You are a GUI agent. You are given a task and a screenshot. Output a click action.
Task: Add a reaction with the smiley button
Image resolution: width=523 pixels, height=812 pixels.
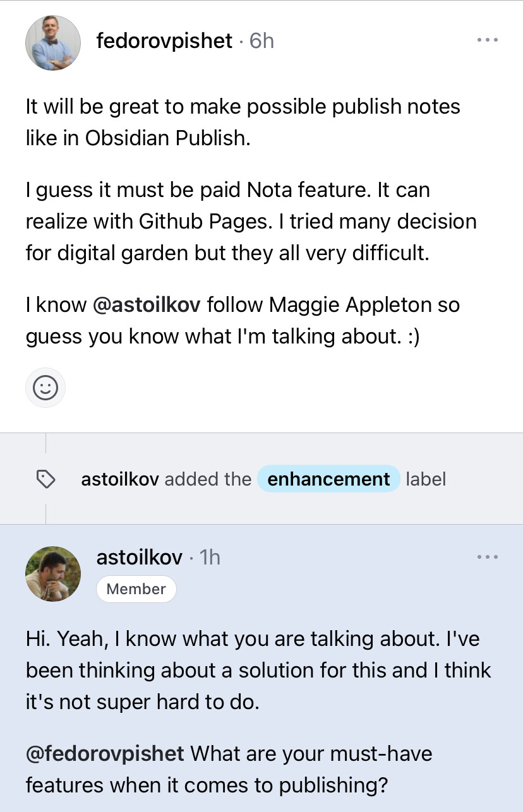click(45, 387)
